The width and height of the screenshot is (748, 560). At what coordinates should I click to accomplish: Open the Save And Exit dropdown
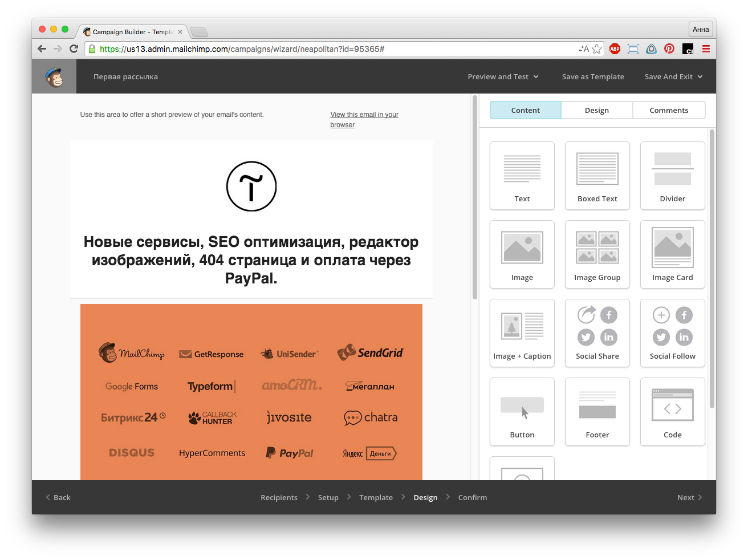[x=673, y=77]
